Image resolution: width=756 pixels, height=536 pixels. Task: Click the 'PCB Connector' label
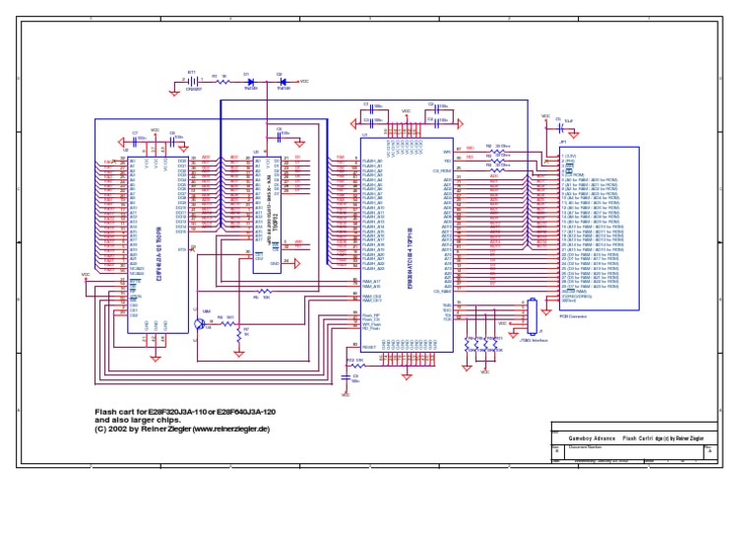(573, 316)
